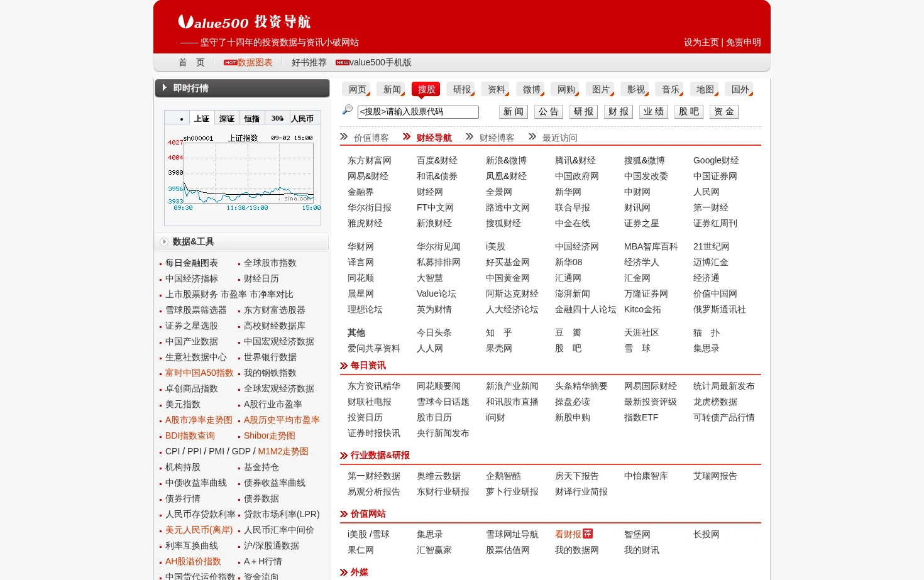Click the Value500 logo
The width and height of the screenshot is (924, 580).
click(x=245, y=22)
